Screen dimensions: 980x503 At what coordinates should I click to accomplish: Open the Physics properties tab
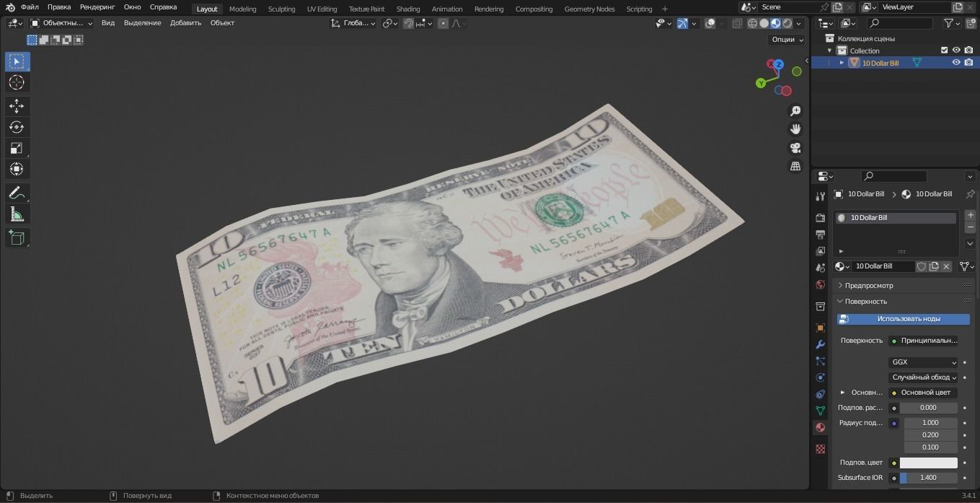pos(820,377)
